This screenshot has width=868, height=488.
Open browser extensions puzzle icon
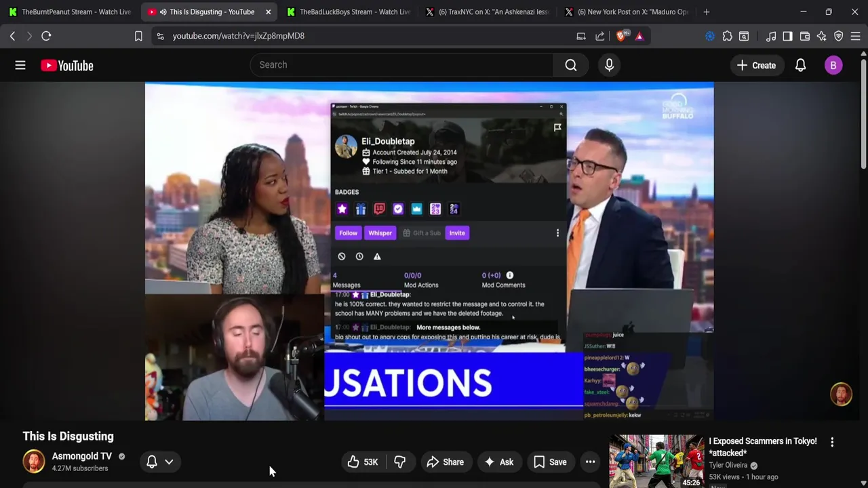(727, 36)
